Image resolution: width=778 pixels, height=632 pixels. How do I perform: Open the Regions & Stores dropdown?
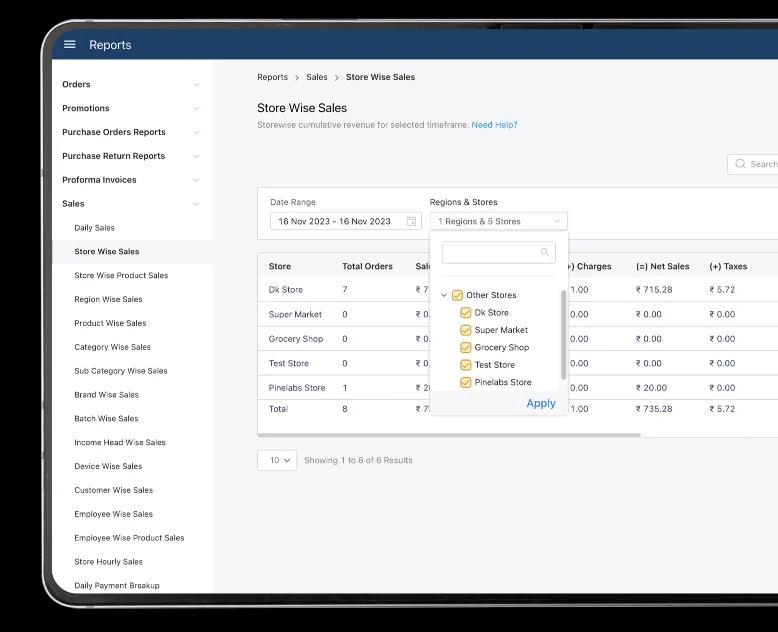click(x=498, y=221)
